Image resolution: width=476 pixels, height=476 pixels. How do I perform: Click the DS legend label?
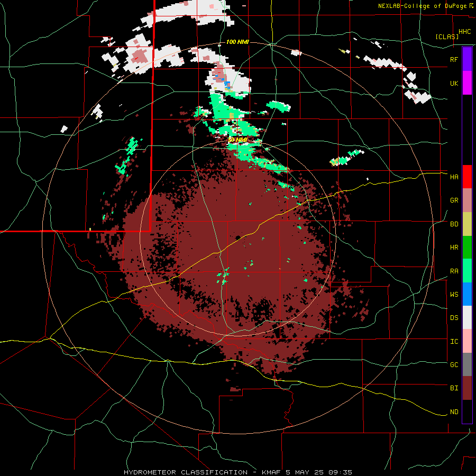click(x=454, y=318)
